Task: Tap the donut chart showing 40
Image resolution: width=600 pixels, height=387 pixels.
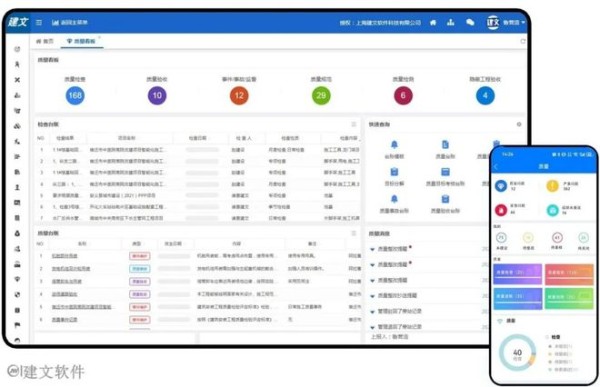Action: coord(517,353)
